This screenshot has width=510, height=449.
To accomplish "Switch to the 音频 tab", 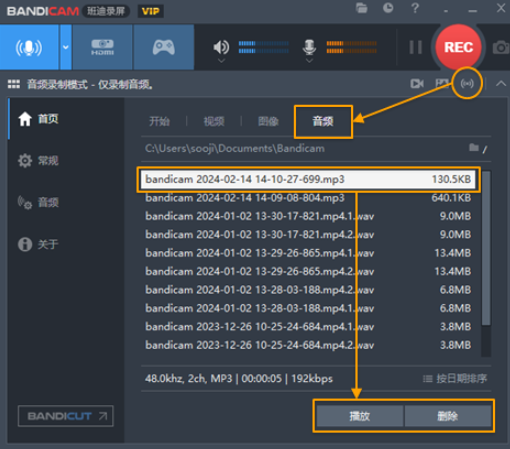I will coord(323,121).
